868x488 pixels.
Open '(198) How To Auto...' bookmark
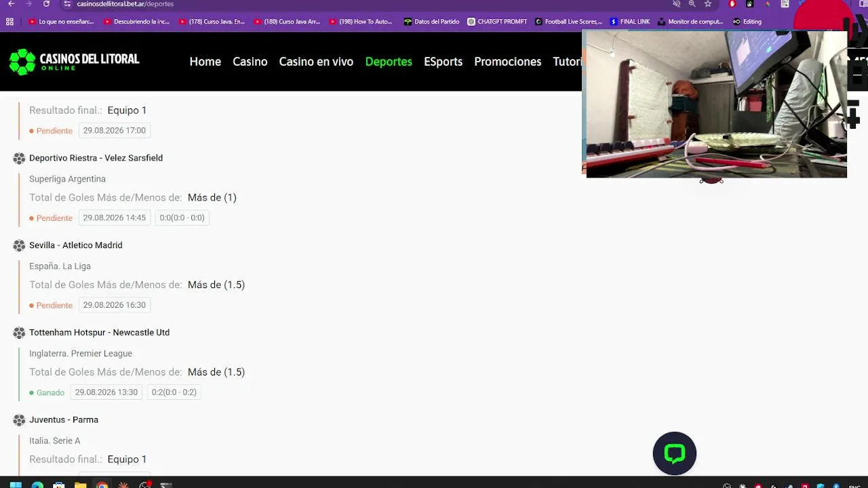click(361, 22)
